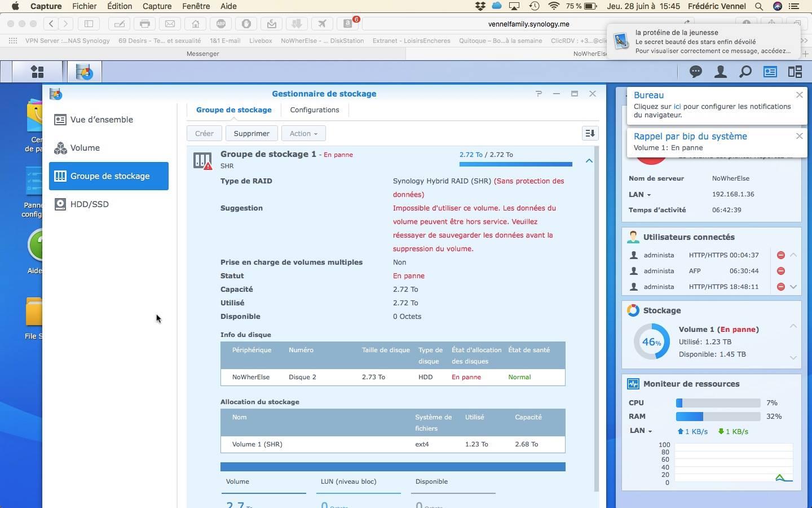
Task: Select Volume in the left sidebar
Action: (85, 148)
